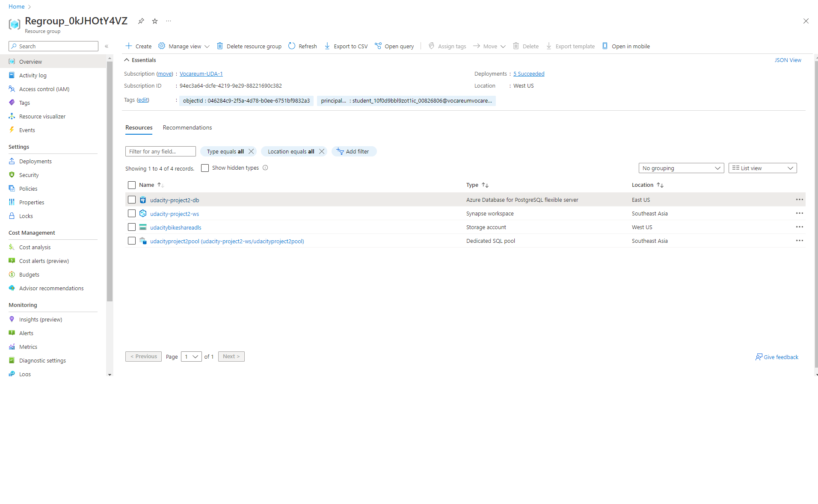The image size is (818, 504).
Task: Open the Overview menu item
Action: click(x=53, y=62)
